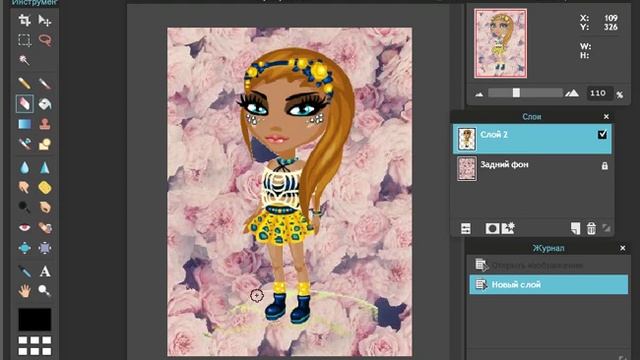Select the Lasso tool
This screenshot has height=360, width=640.
click(x=45, y=40)
